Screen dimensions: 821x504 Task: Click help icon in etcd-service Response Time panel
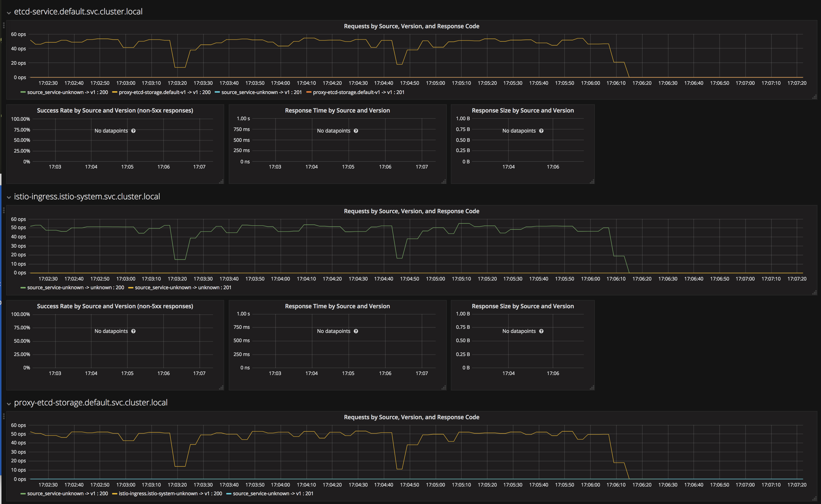tap(356, 131)
